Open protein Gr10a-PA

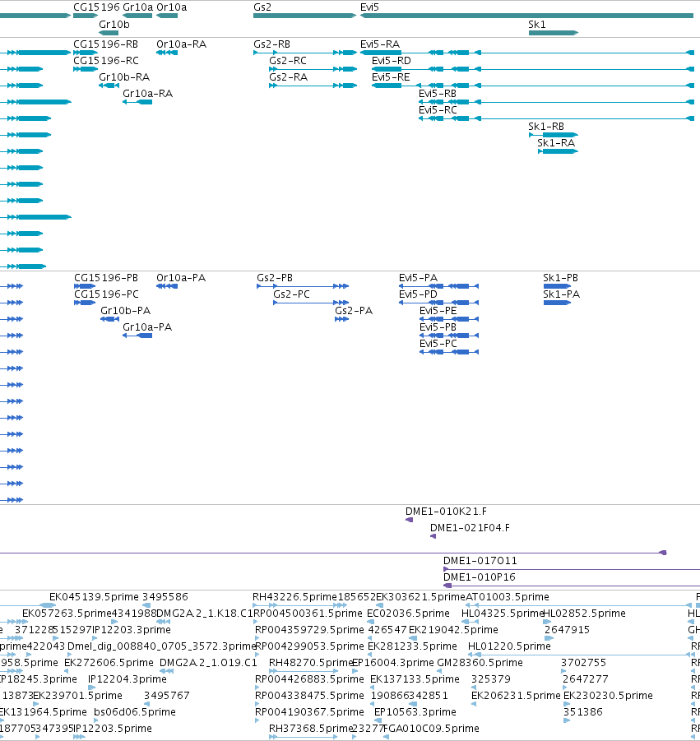147,327
